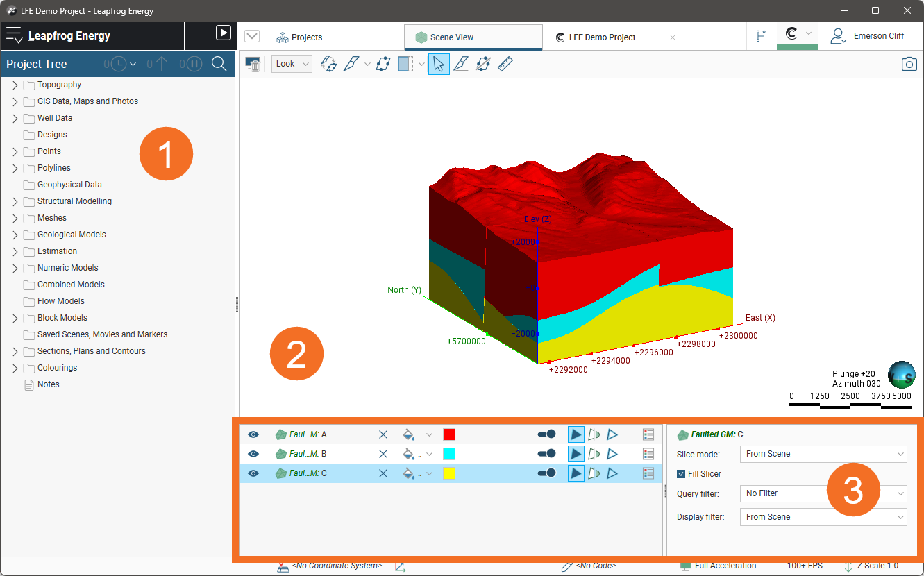Uncheck the Fill Slicer checkbox
Screen dimensions: 924x576
click(x=681, y=474)
